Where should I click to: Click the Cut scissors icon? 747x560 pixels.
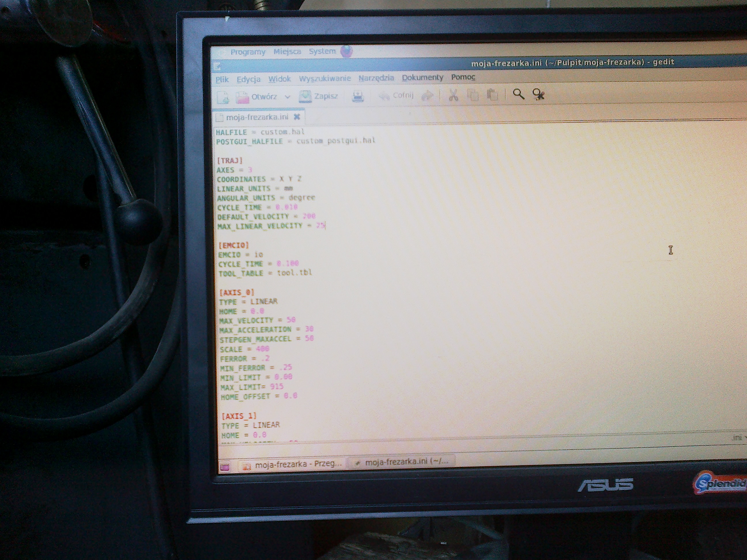click(x=453, y=95)
